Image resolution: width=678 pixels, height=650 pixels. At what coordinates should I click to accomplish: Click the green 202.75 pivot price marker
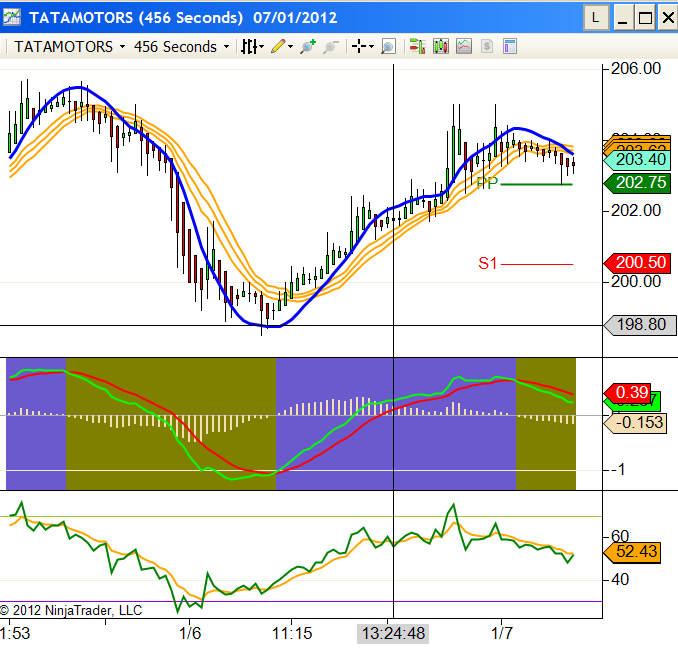coord(637,183)
